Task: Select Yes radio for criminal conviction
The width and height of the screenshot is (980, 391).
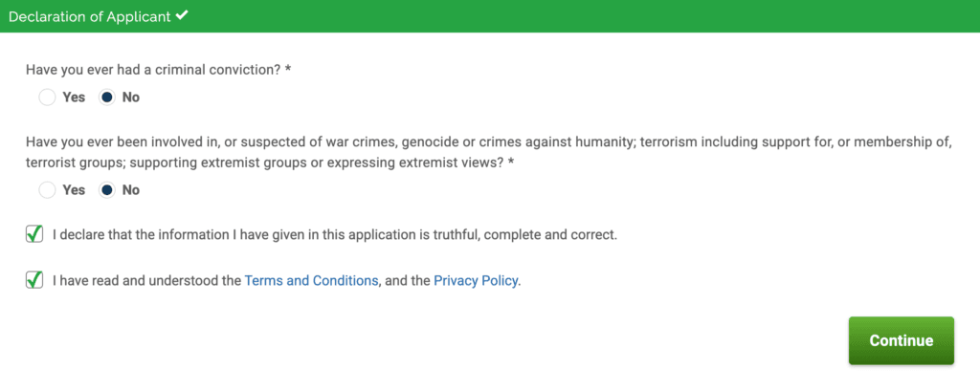Action: click(47, 97)
